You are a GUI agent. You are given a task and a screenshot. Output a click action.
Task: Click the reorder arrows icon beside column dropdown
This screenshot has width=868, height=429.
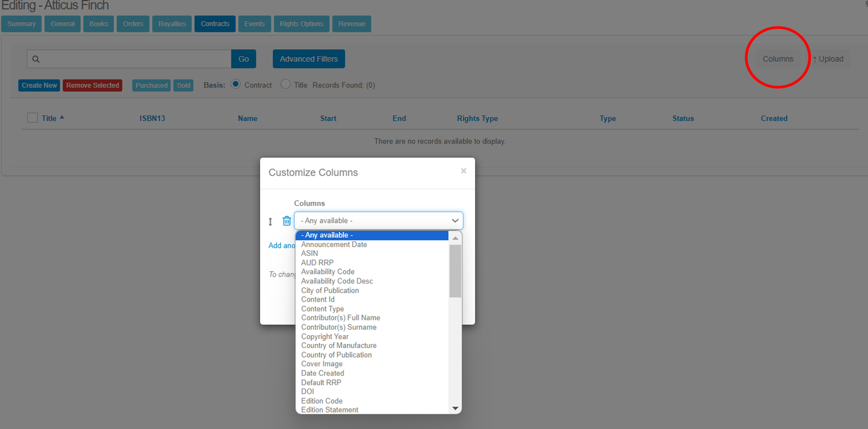270,222
